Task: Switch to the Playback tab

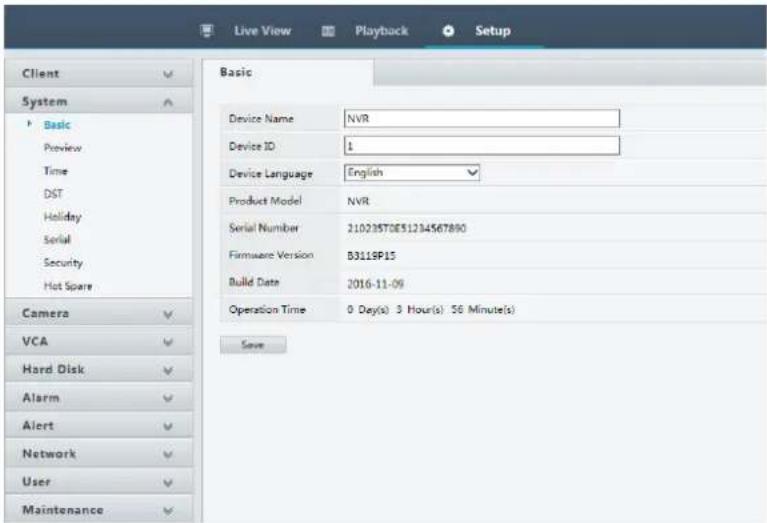Action: (382, 31)
